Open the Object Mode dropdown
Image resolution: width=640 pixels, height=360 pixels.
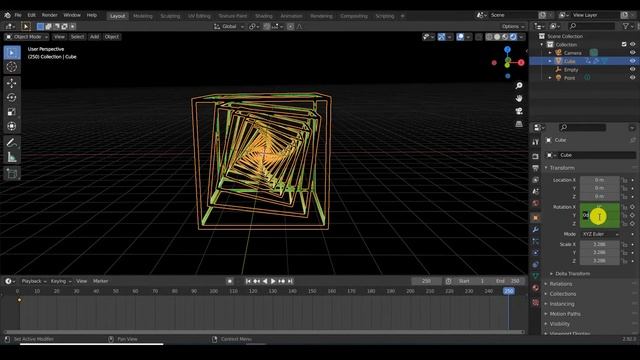point(27,37)
